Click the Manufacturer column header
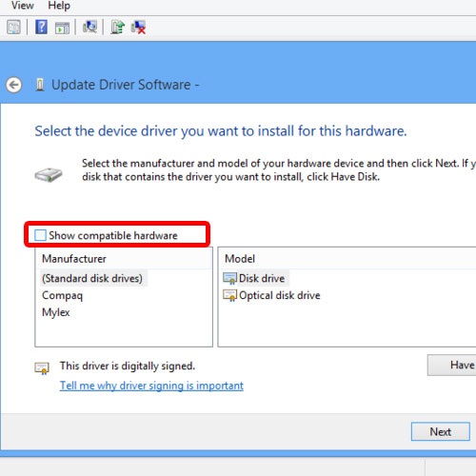The image size is (476, 476). [124, 259]
